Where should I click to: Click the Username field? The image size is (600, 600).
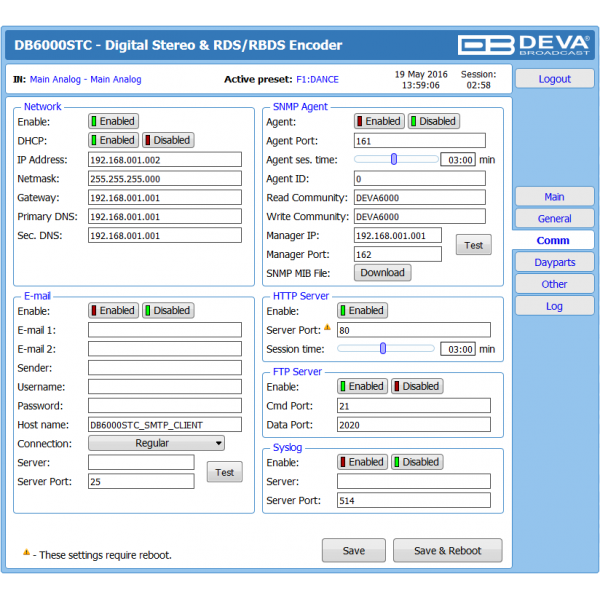click(165, 386)
